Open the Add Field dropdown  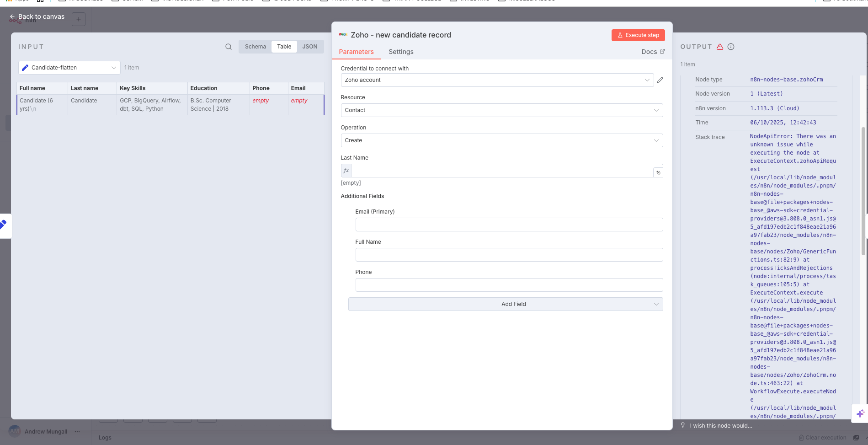pyautogui.click(x=506, y=304)
